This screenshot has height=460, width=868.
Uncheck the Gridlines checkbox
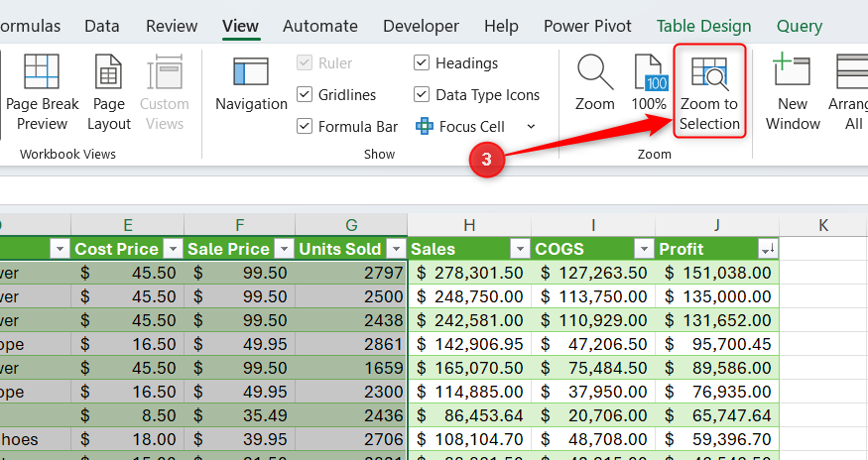pos(305,94)
